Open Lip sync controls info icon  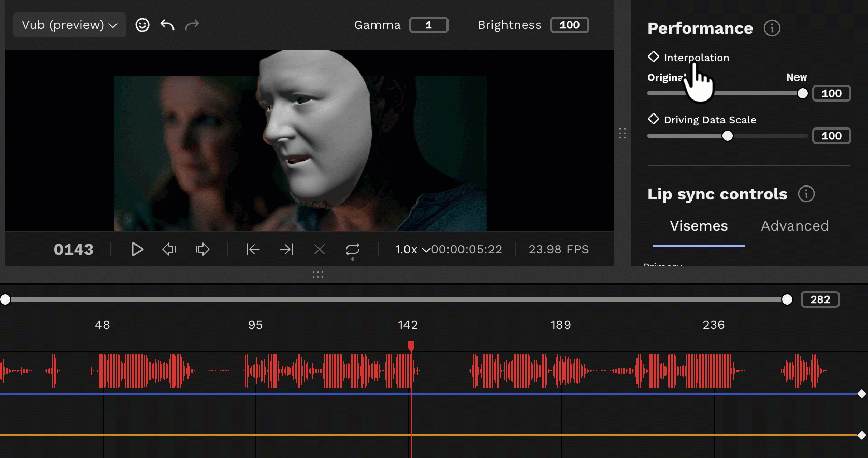click(x=806, y=194)
